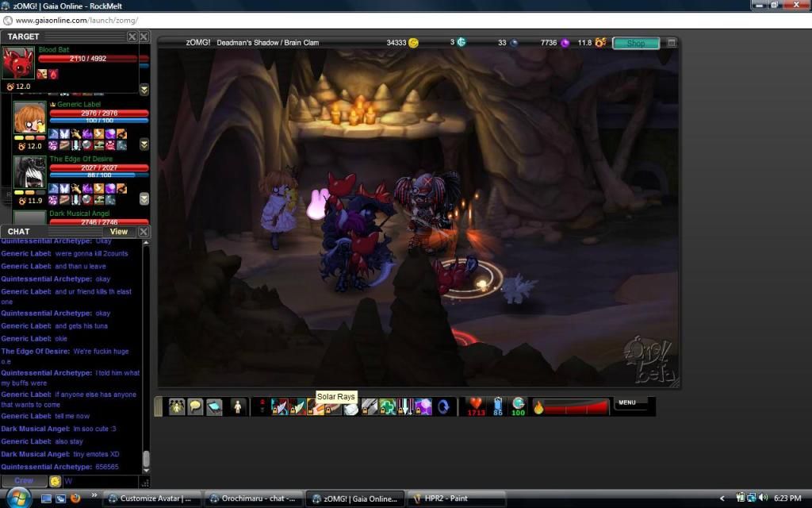This screenshot has width=812, height=508.
Task: Activate the grey slash ring slot
Action: 369,406
